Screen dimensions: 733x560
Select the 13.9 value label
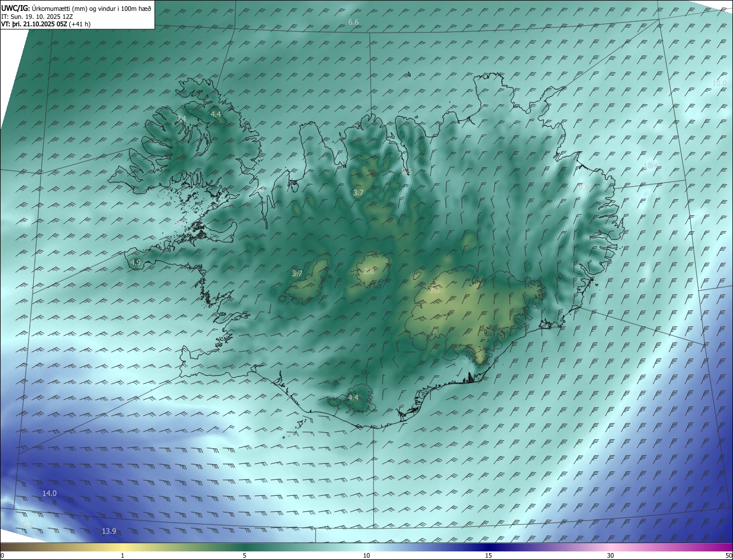[x=109, y=531]
